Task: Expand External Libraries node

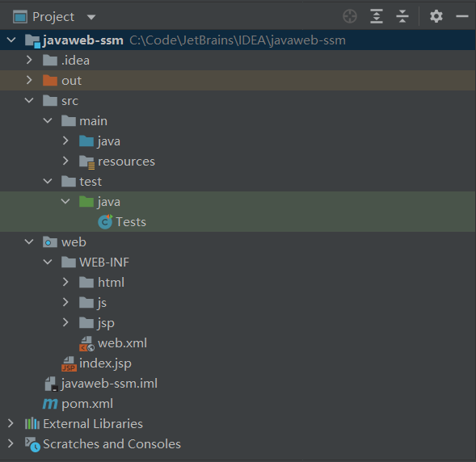Action: pyautogui.click(x=11, y=423)
